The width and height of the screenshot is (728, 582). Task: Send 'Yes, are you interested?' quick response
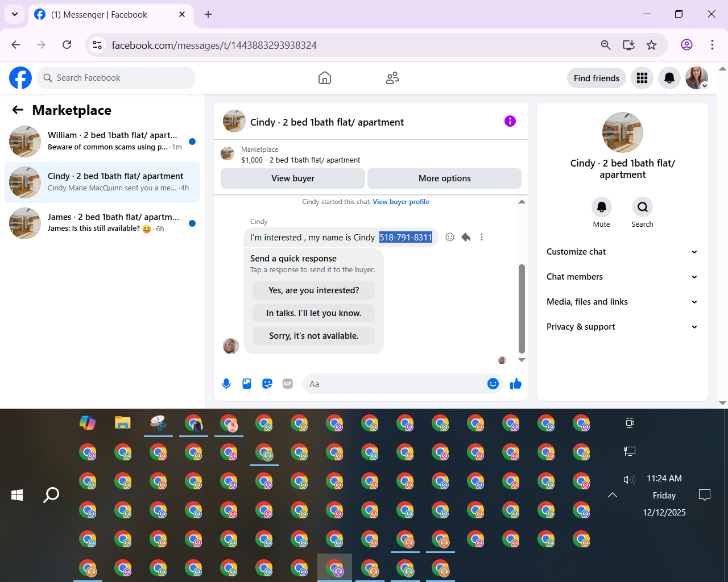tap(314, 290)
